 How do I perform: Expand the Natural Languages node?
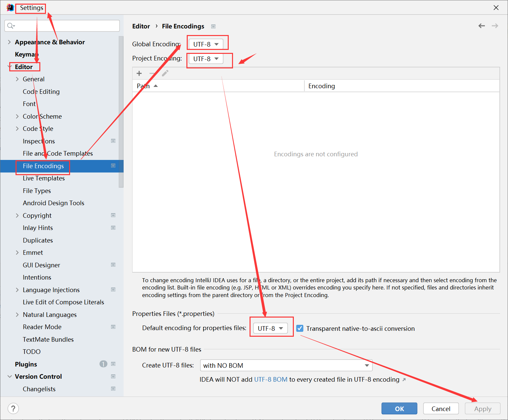click(x=17, y=315)
